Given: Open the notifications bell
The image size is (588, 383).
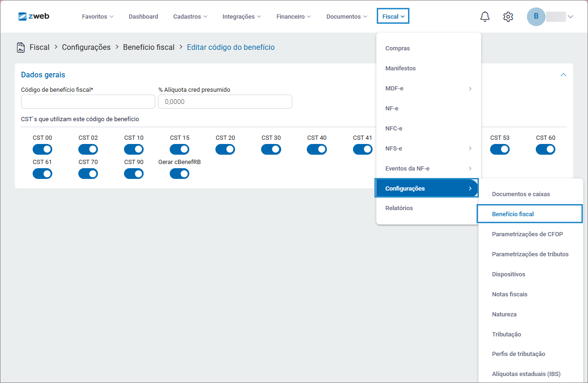Looking at the screenshot, I should click(x=485, y=17).
